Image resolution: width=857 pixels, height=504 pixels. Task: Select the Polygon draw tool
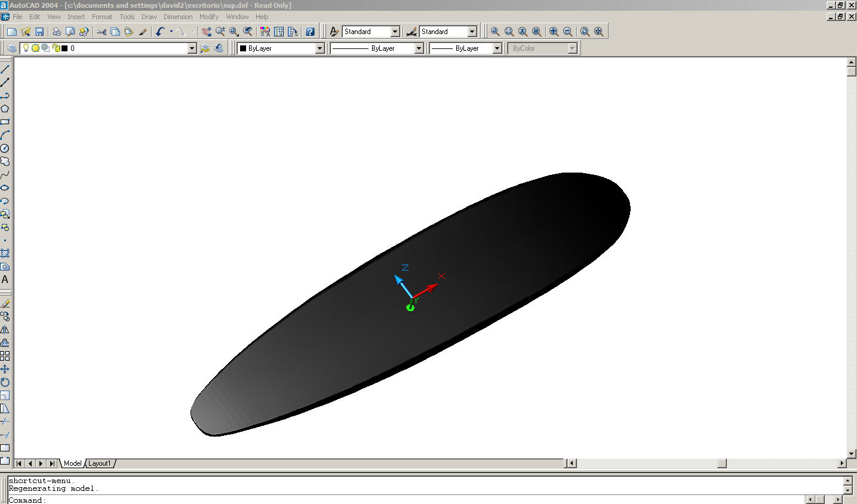(5, 109)
